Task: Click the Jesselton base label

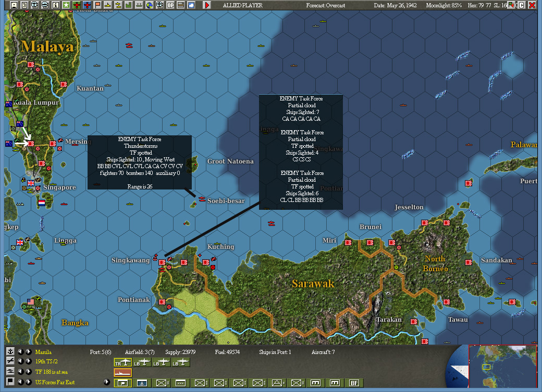Action: (409, 207)
